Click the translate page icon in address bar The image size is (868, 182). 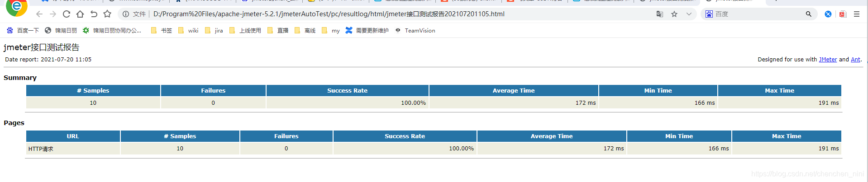point(660,14)
